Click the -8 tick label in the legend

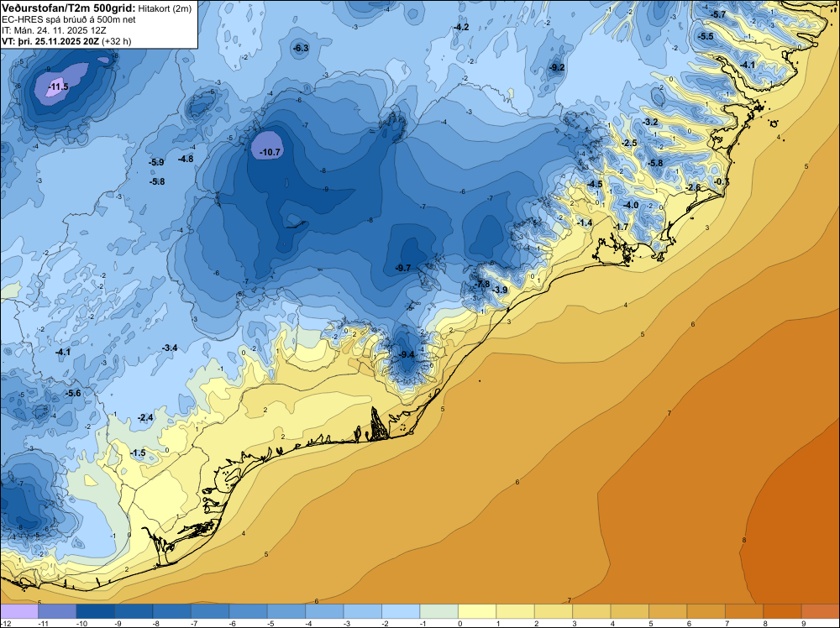tap(156, 623)
